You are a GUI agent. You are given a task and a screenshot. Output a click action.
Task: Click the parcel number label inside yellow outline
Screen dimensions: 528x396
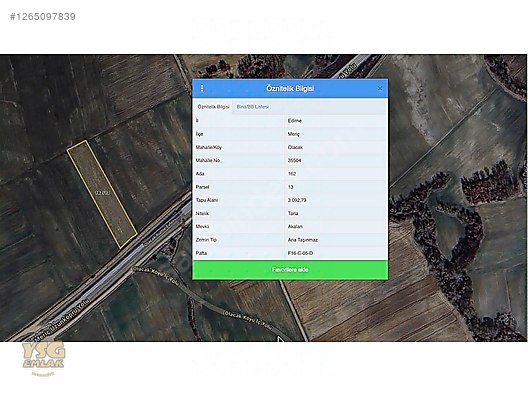coord(102,193)
